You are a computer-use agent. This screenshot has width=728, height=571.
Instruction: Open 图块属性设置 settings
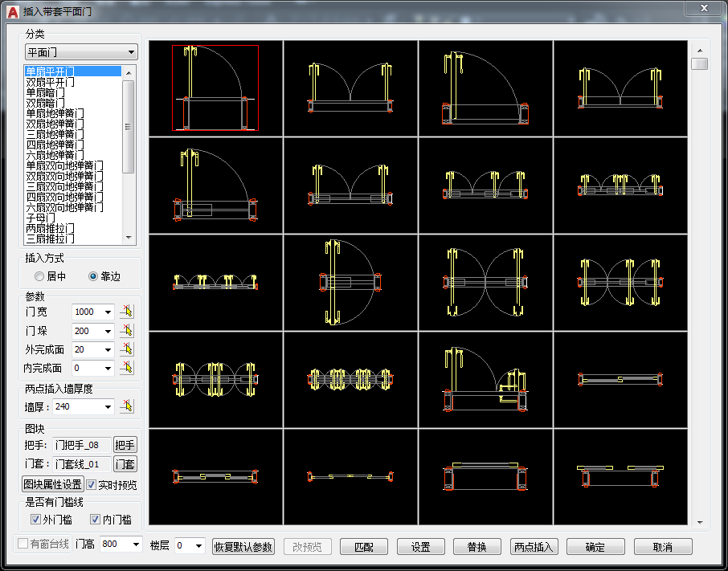pyautogui.click(x=53, y=484)
